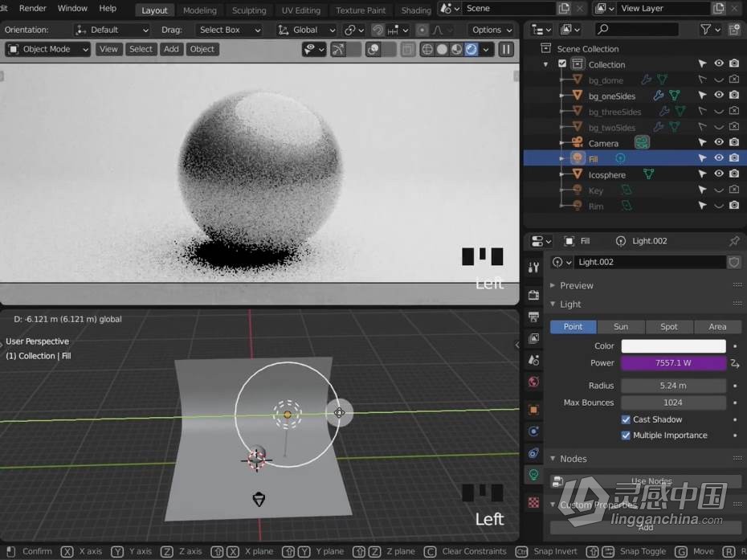Toggle Rim light render camera icon

pyautogui.click(x=734, y=206)
